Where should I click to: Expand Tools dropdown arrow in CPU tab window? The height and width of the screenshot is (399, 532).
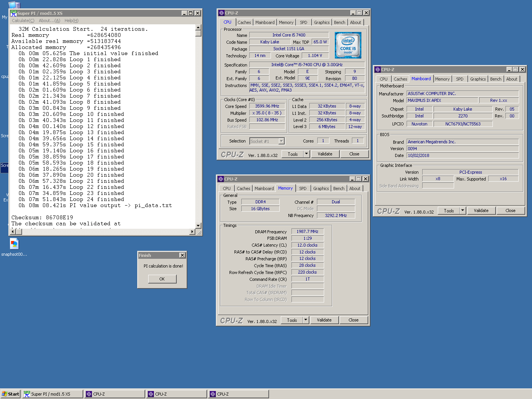tap(306, 154)
